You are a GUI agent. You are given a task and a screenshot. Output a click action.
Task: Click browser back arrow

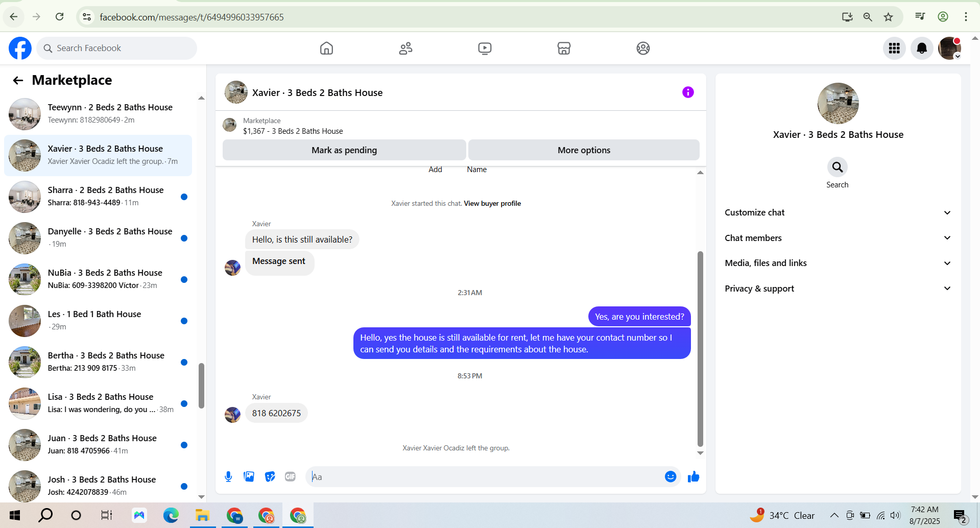pyautogui.click(x=14, y=17)
